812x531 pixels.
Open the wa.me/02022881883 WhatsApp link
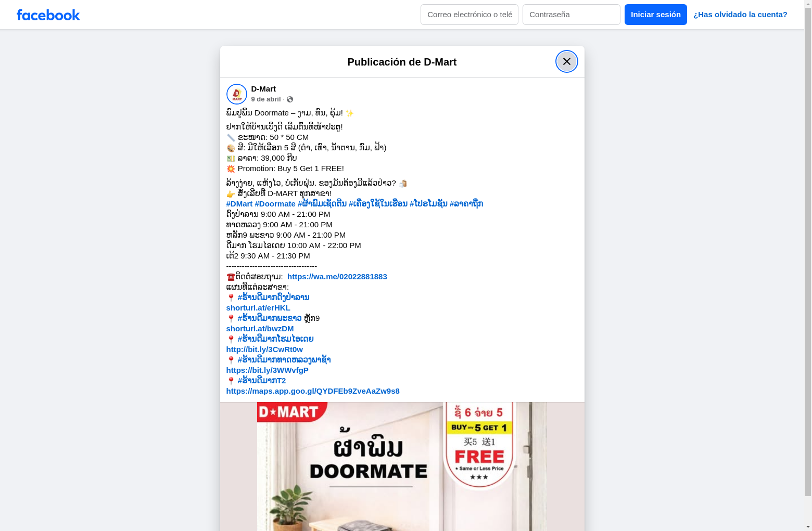[x=337, y=277]
